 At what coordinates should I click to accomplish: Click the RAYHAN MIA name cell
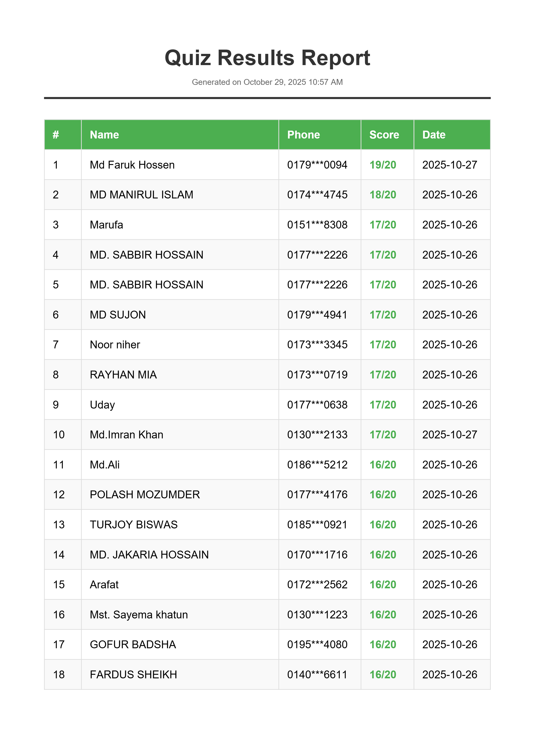point(123,375)
